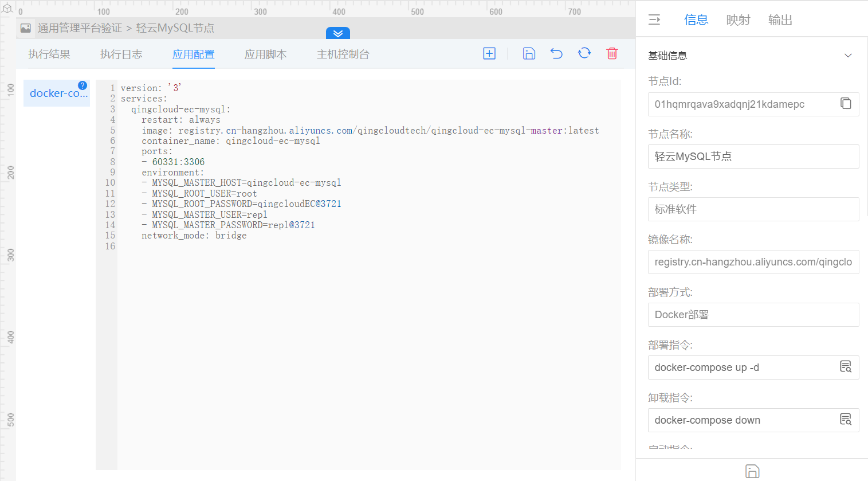Copy the node Id with the copy icon
868x481 pixels.
[846, 104]
